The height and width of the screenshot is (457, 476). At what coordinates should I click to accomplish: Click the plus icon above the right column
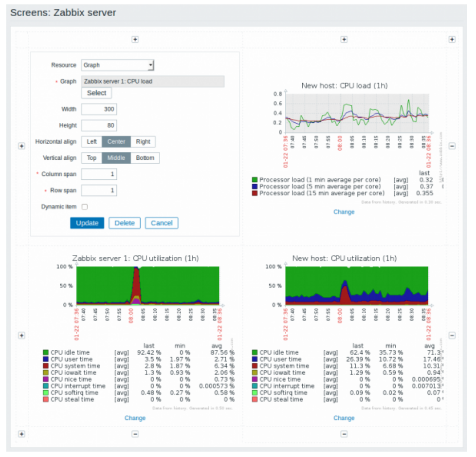344,39
